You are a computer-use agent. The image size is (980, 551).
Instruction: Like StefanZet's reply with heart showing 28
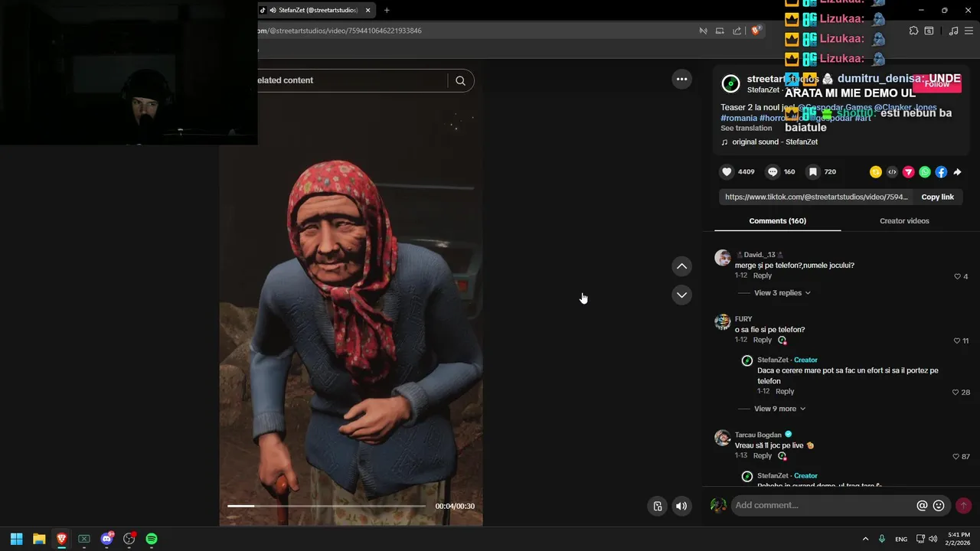pos(955,393)
